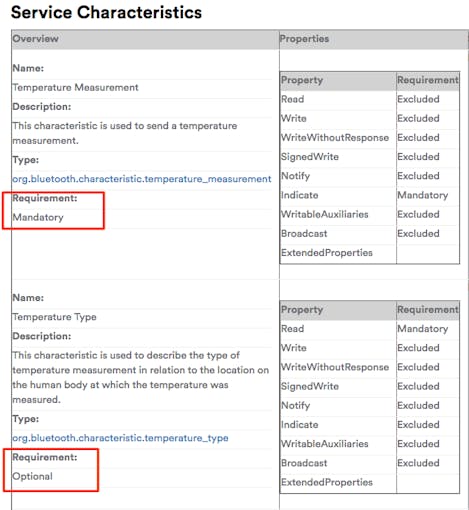This screenshot has height=510, width=469.
Task: Click the Temperature Measurement name text
Action: point(75,87)
